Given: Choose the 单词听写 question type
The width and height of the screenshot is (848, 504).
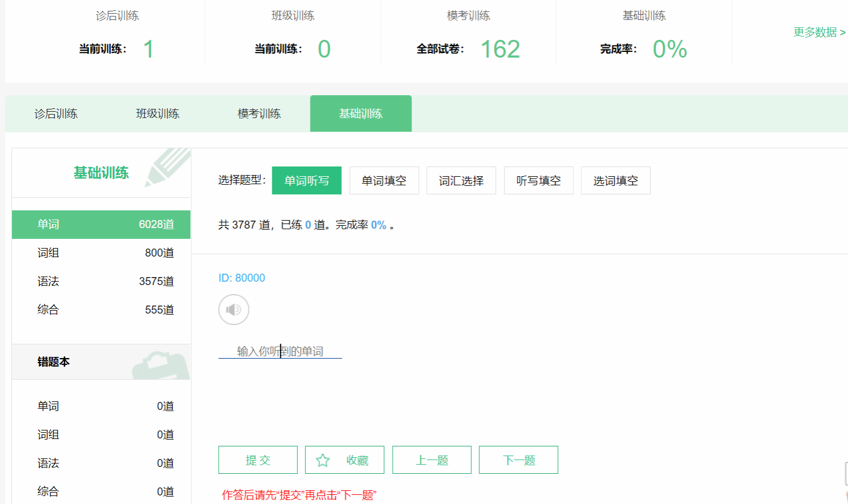Looking at the screenshot, I should click(x=306, y=181).
